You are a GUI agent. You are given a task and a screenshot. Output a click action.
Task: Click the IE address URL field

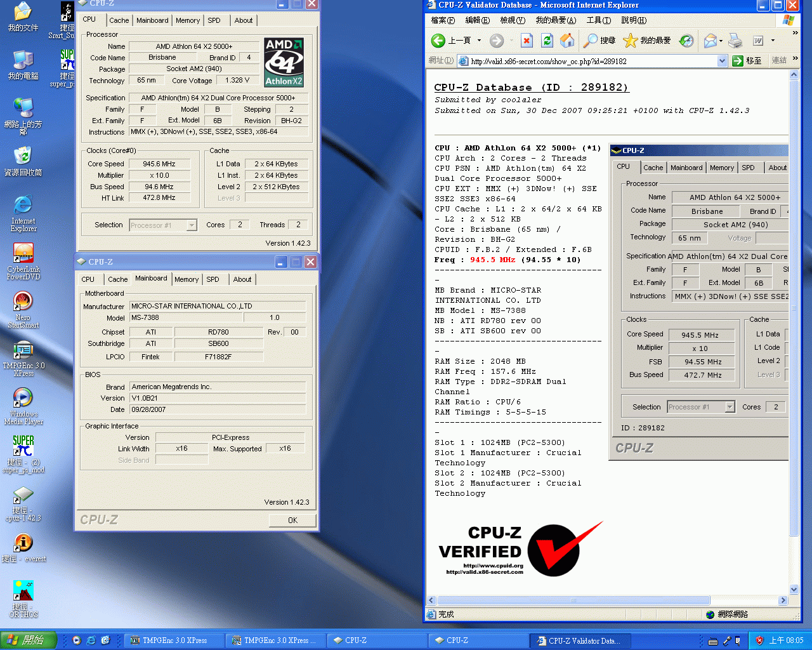[x=593, y=61]
